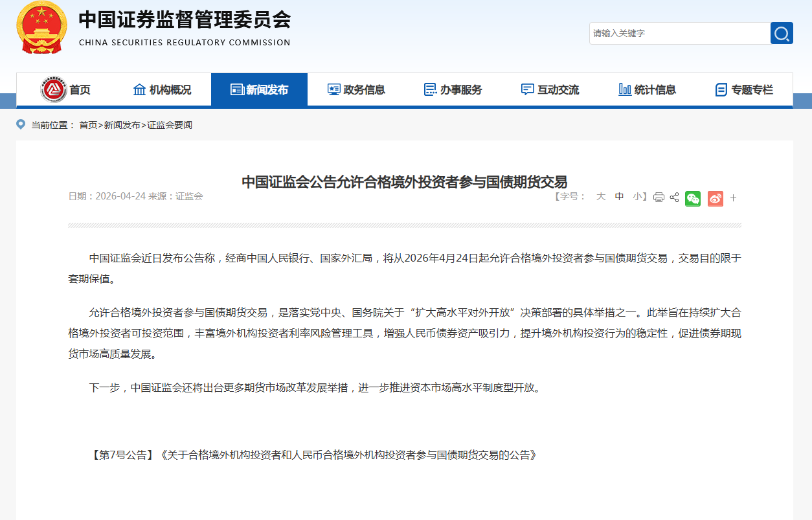Go to the 统计信息 tab

(x=648, y=90)
